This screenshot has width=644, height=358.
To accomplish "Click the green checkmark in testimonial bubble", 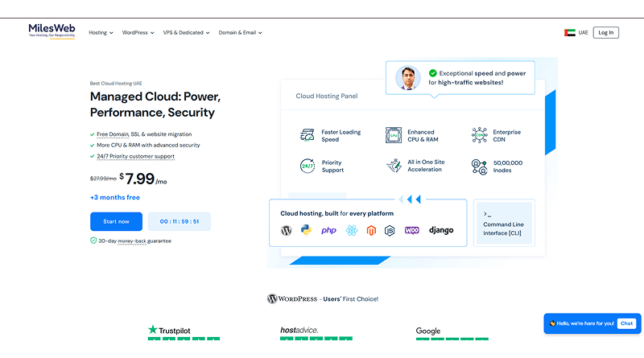I will tap(432, 73).
